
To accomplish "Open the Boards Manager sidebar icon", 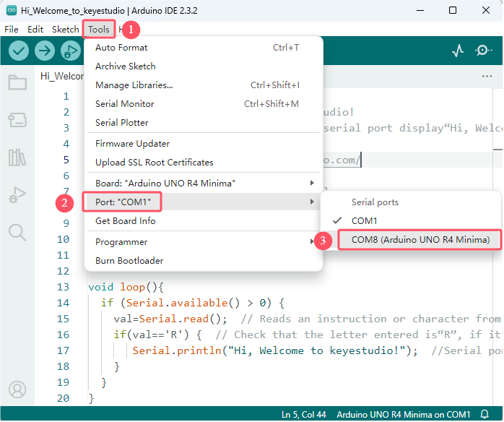I will point(17,120).
